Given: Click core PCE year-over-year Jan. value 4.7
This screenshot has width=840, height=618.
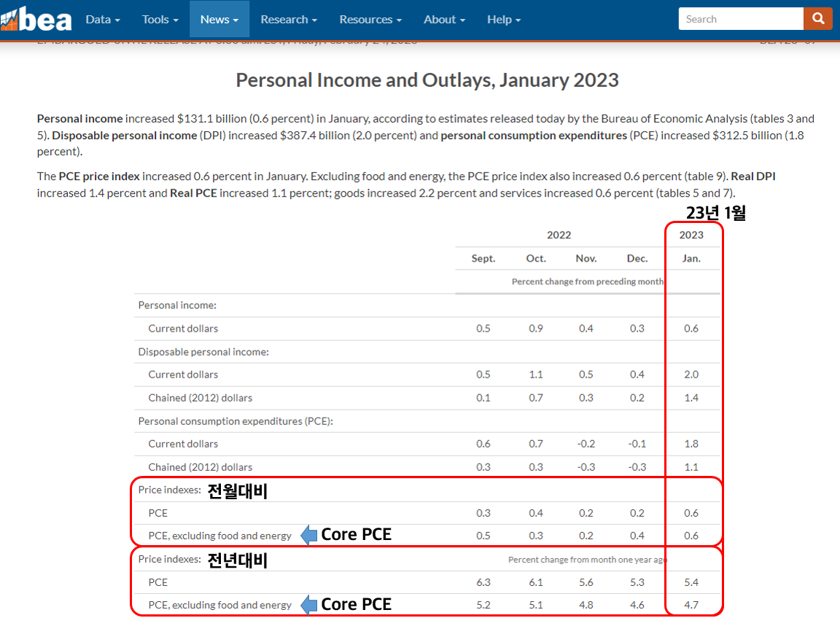Looking at the screenshot, I should tap(691, 605).
